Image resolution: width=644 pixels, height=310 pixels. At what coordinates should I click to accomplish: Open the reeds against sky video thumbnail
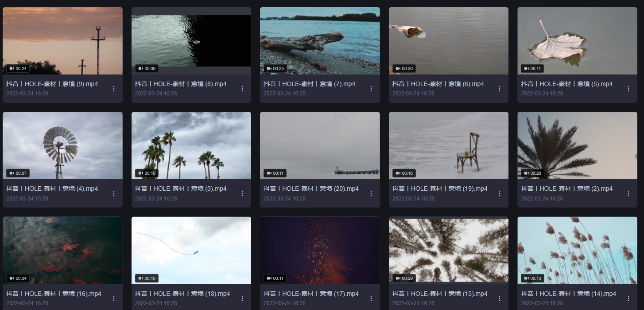pos(577,251)
